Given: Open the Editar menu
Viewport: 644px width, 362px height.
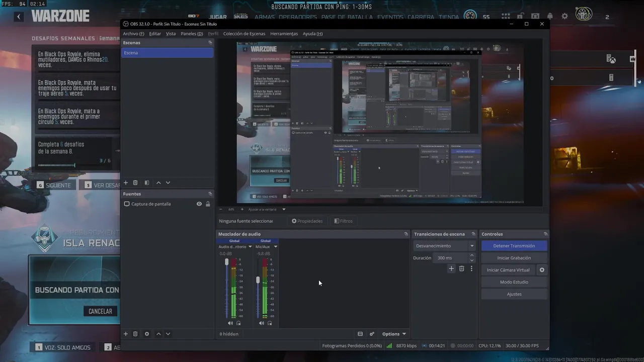Looking at the screenshot, I should click(x=155, y=34).
